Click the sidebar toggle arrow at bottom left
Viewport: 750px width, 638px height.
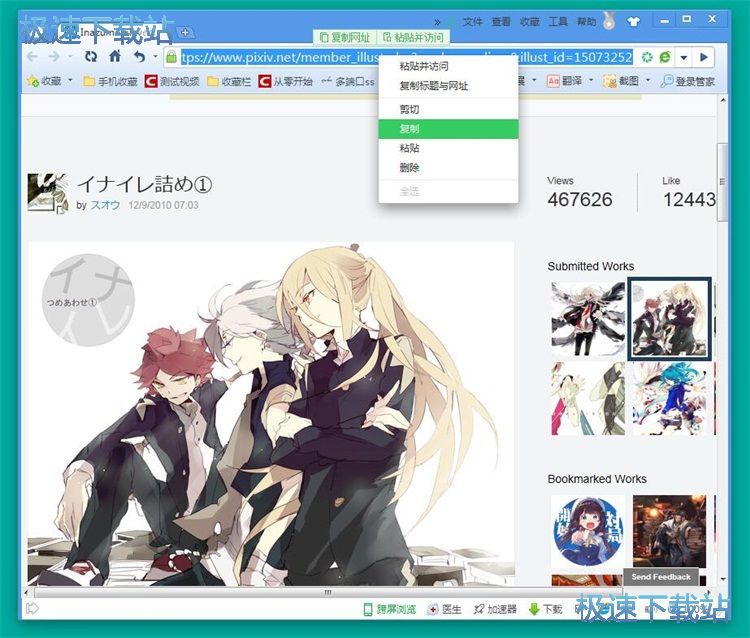[x=33, y=608]
